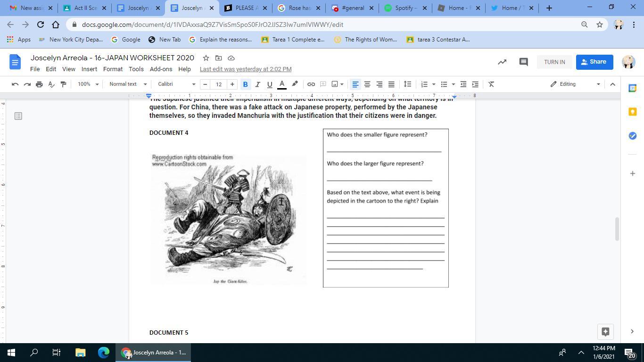Apply underline formatting

point(270,84)
